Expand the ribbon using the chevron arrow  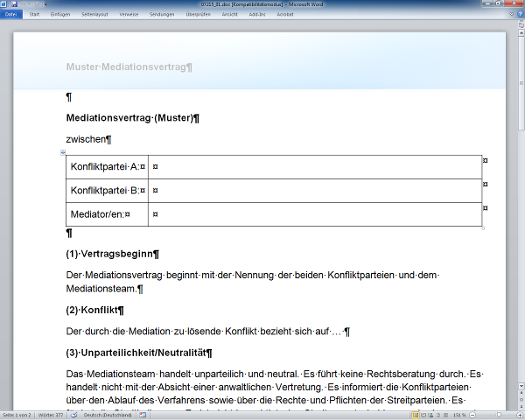(x=510, y=15)
